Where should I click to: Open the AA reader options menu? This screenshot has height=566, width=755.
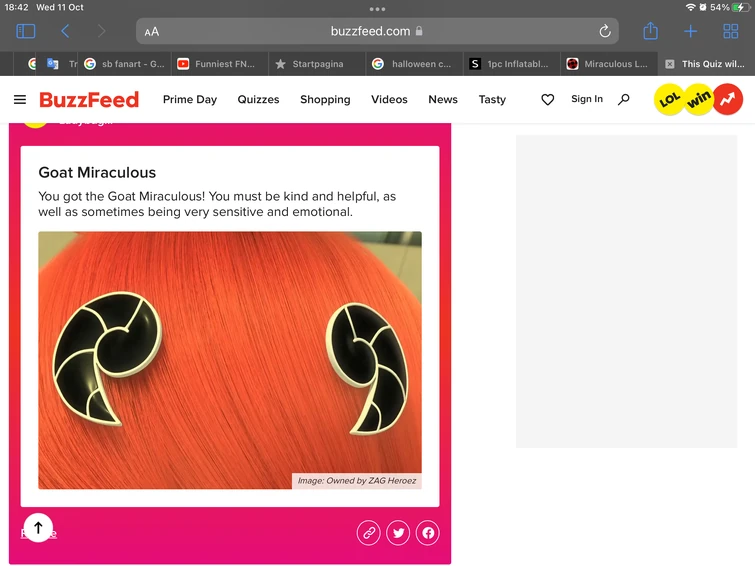[152, 32]
